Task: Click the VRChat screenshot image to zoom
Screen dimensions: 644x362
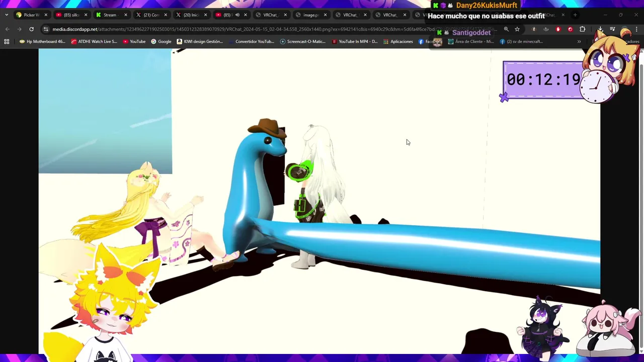Action: 319,201
